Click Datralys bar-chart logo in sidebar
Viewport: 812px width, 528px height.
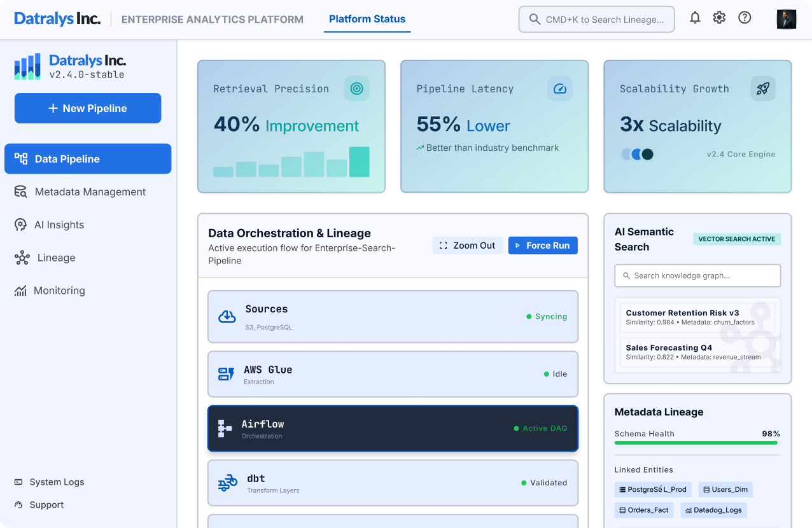(27, 66)
